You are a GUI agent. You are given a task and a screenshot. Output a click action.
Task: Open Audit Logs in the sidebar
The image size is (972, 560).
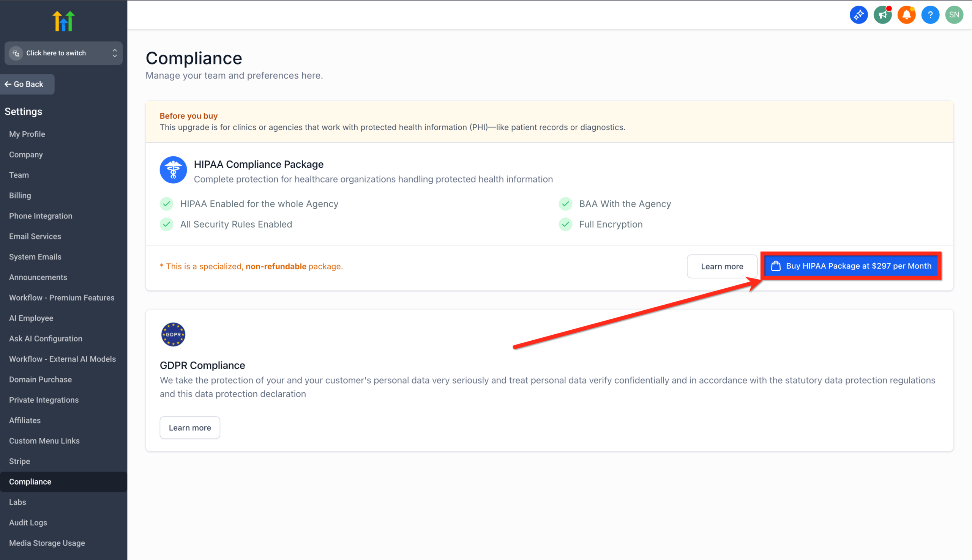pyautogui.click(x=28, y=522)
